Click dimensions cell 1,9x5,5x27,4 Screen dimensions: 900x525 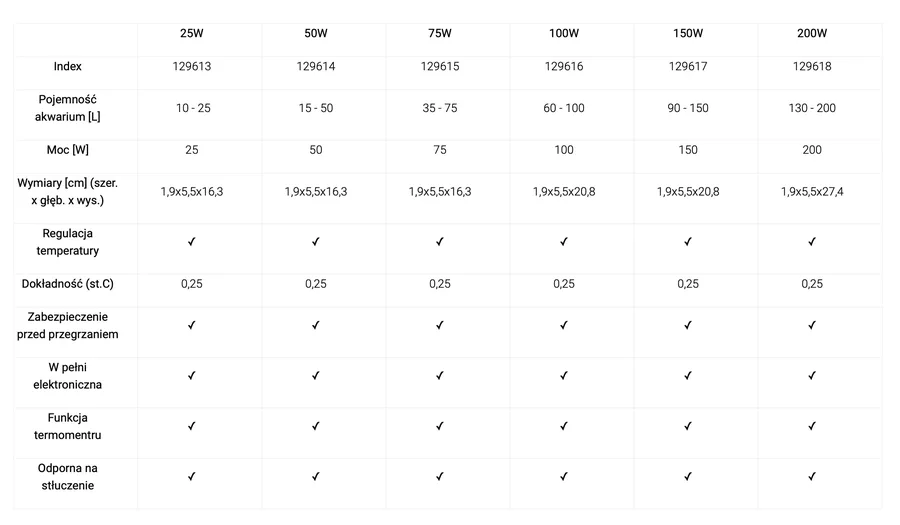[x=812, y=192]
